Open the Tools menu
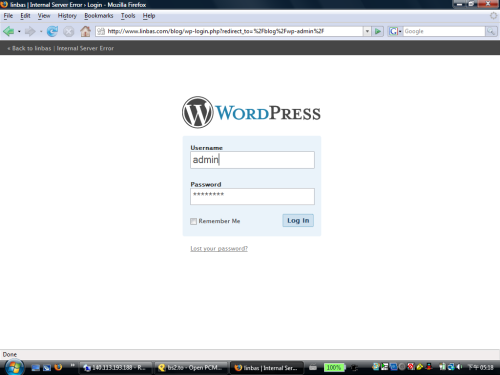 coord(128,16)
